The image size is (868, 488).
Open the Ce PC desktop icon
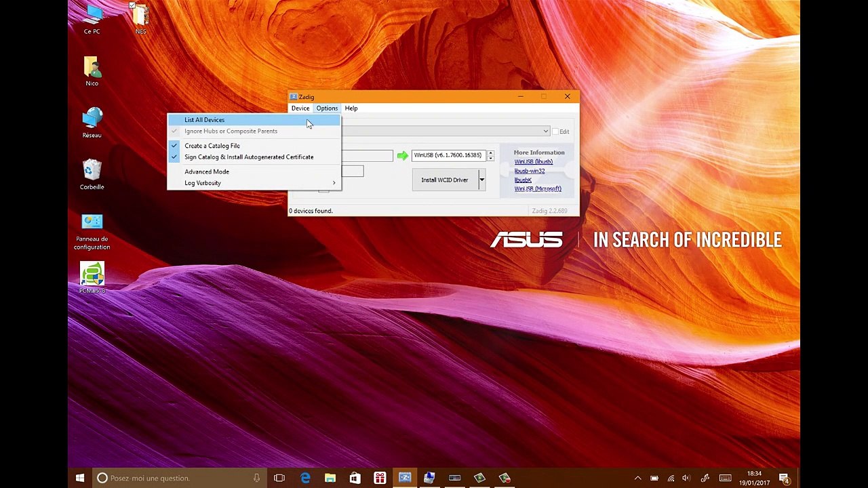[92, 16]
